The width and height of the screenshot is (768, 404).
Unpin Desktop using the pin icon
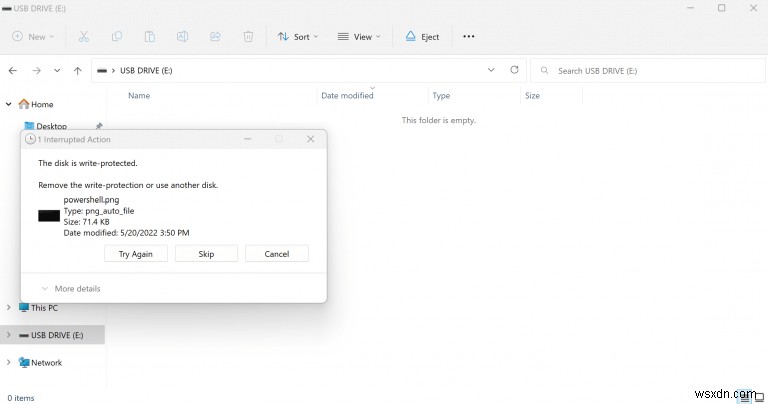(x=98, y=126)
